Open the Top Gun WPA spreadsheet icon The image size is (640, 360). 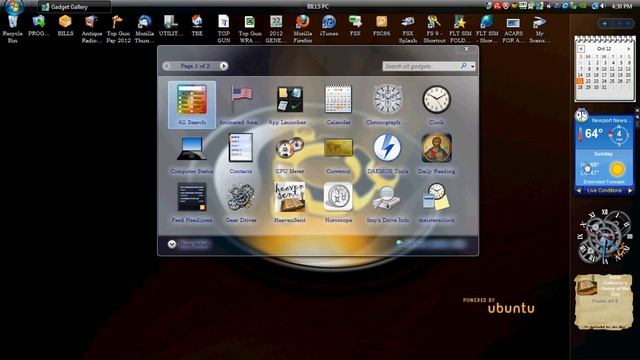point(250,29)
